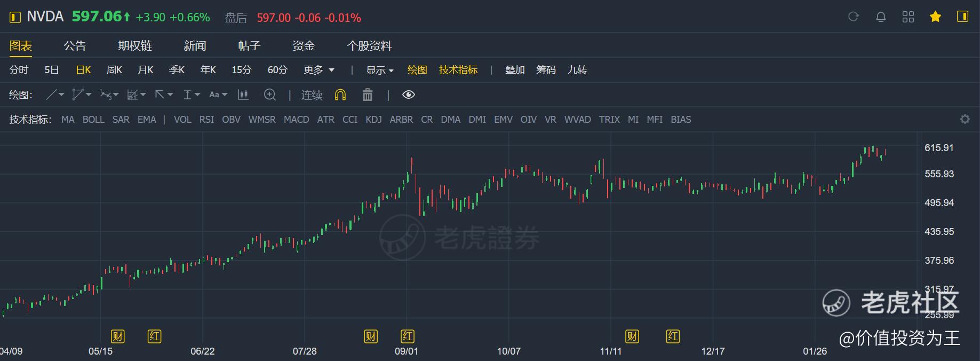The image size is (980, 361).
Task: Click the 红 dividend marker near 09/01
Action: (x=408, y=336)
